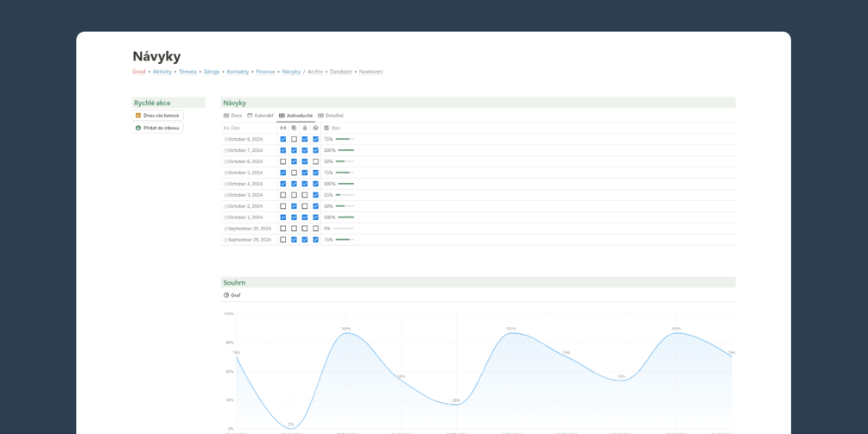Click the Návyky page title
The image size is (868, 434).
point(156,56)
